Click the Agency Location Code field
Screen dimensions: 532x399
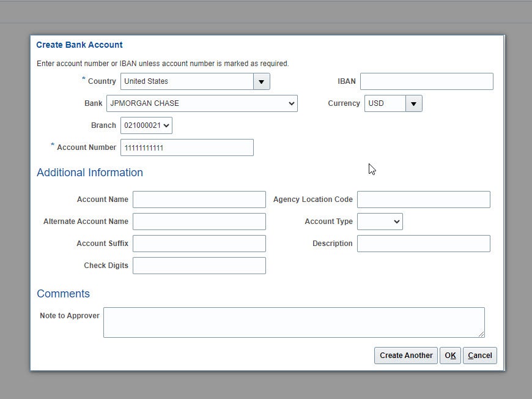424,199
